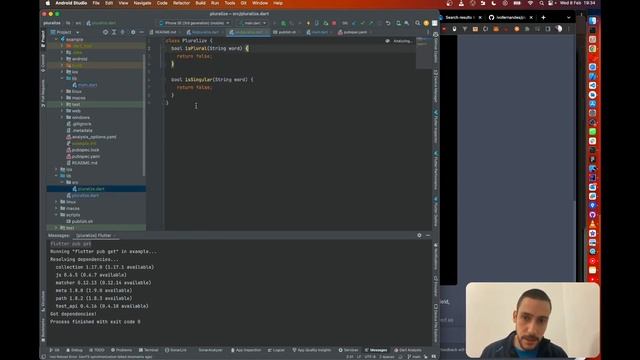This screenshot has height=360, width=640.
Task: Expand the ios folder under example
Action: click(x=62, y=72)
